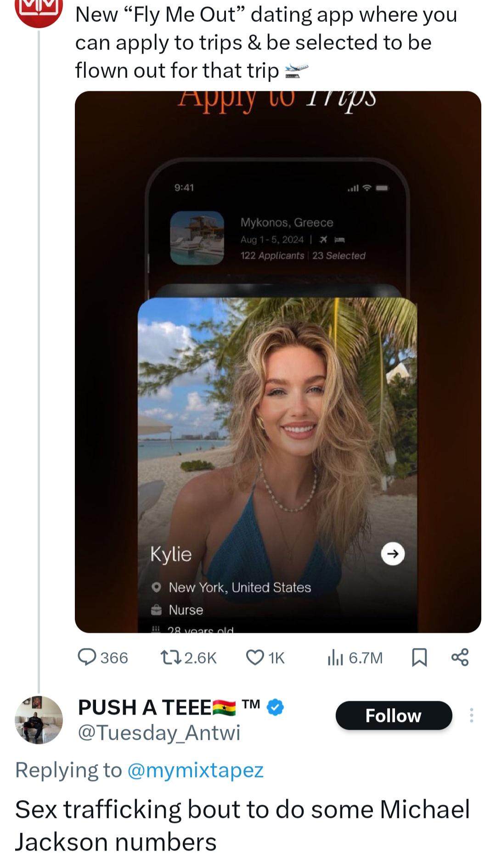The image size is (496, 868).
Task: Click the blue verified badge
Action: pos(275,707)
